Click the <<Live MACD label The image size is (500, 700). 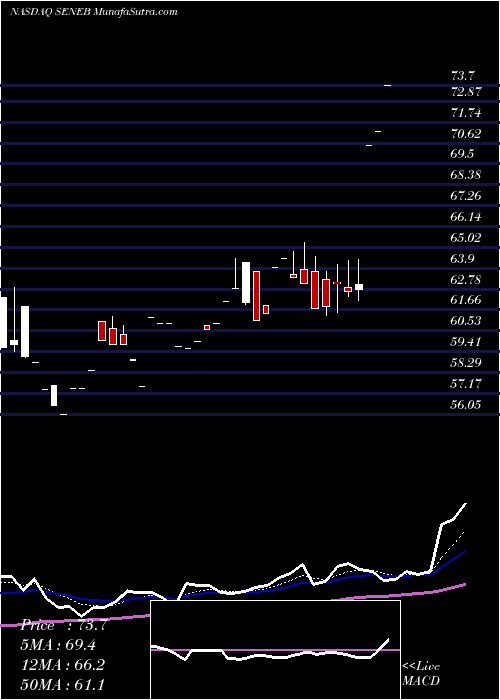421,673
